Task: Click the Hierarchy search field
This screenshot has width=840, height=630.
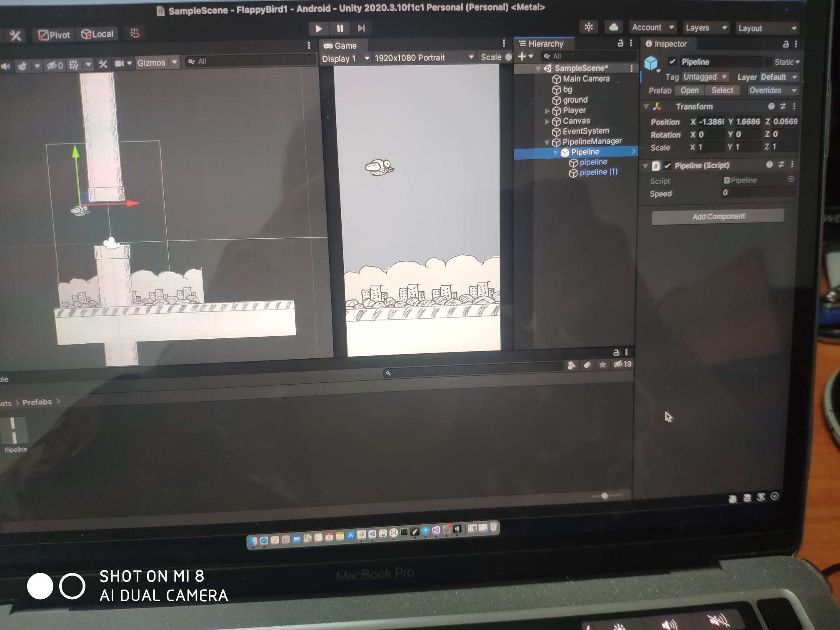Action: pyautogui.click(x=588, y=56)
